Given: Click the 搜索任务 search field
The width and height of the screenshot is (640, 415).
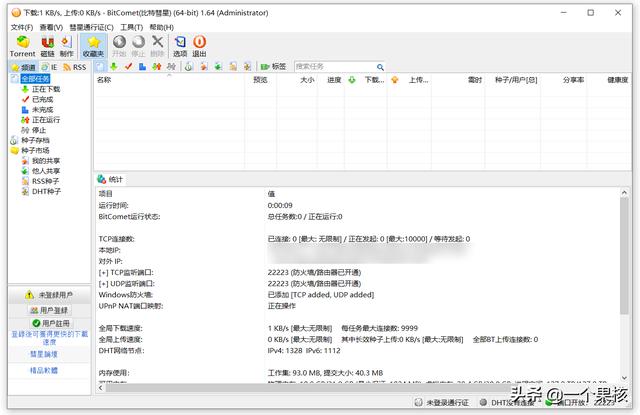Looking at the screenshot, I should pyautogui.click(x=335, y=67).
